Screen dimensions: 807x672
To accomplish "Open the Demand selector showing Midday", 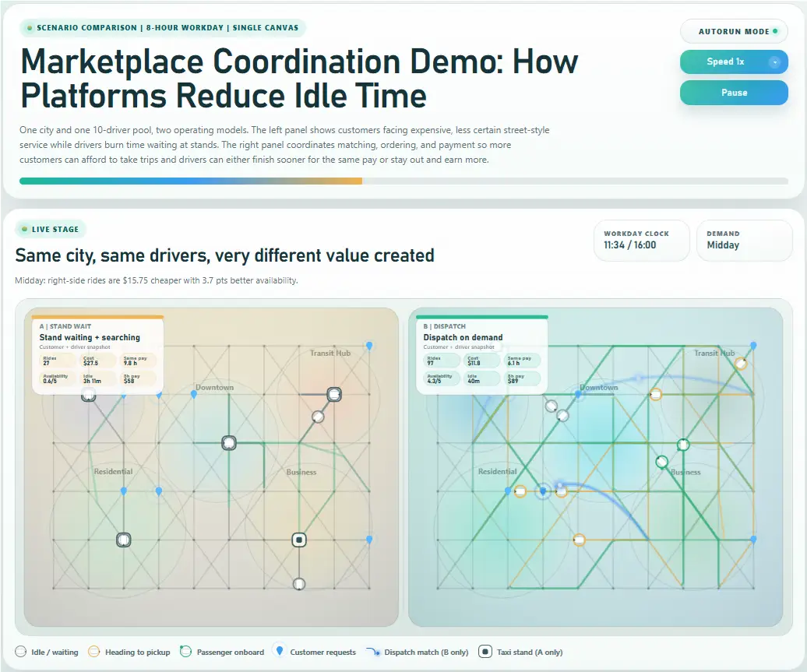I will tap(745, 240).
